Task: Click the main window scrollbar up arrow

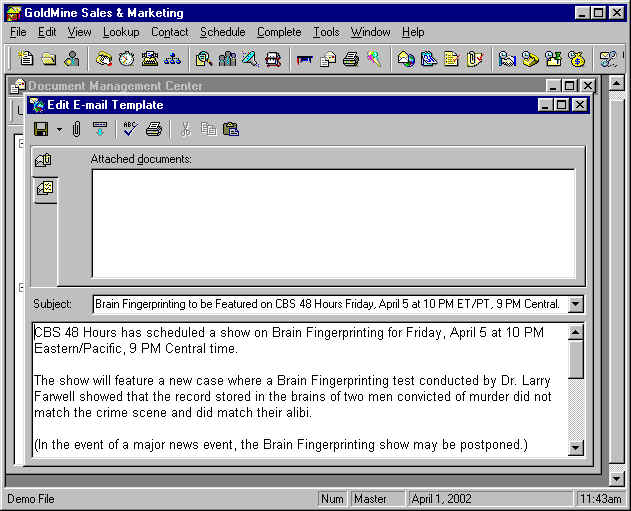Action: point(616,84)
